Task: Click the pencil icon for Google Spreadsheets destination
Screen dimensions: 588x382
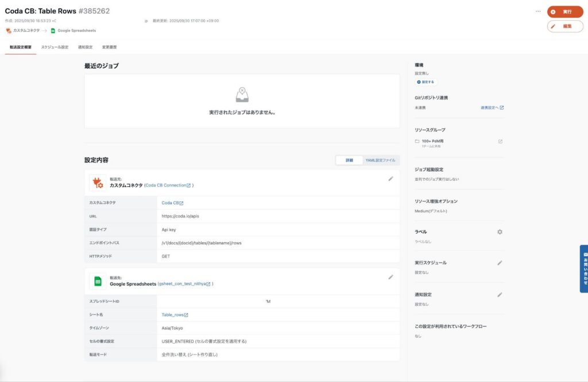Action: (x=391, y=277)
